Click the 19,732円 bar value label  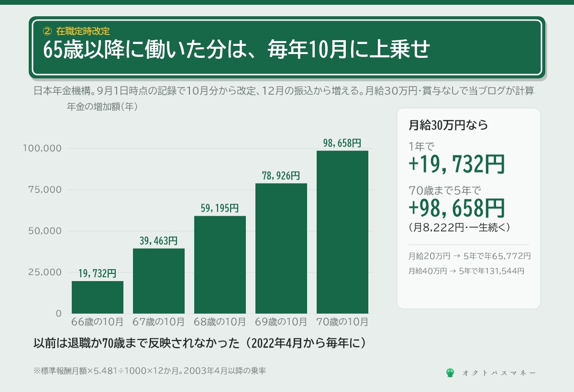click(x=98, y=273)
